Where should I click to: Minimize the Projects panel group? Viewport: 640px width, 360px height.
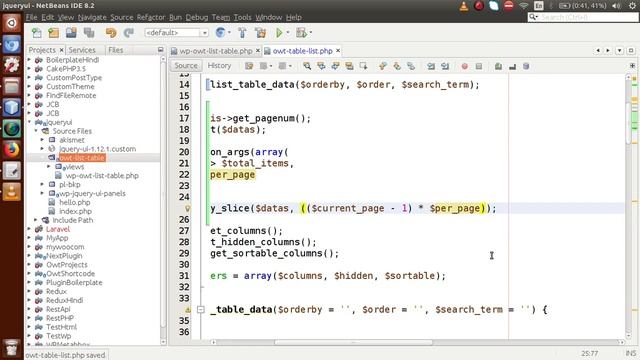[x=160, y=50]
